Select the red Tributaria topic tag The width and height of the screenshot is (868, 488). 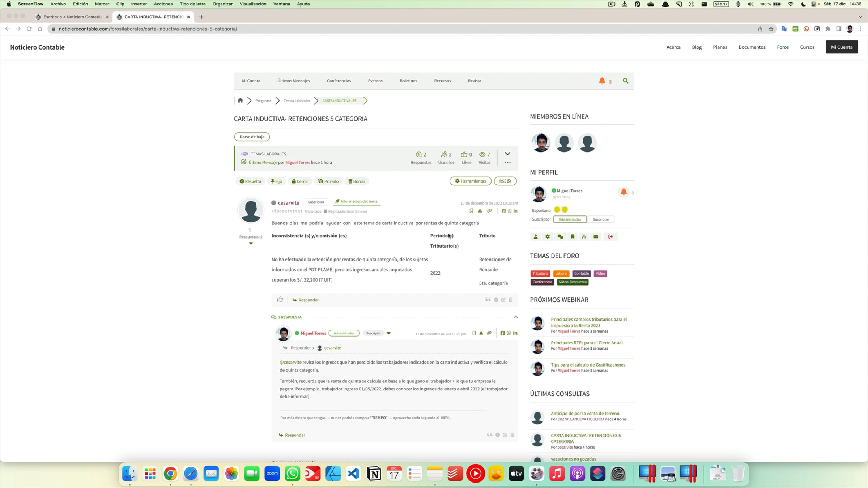(540, 274)
